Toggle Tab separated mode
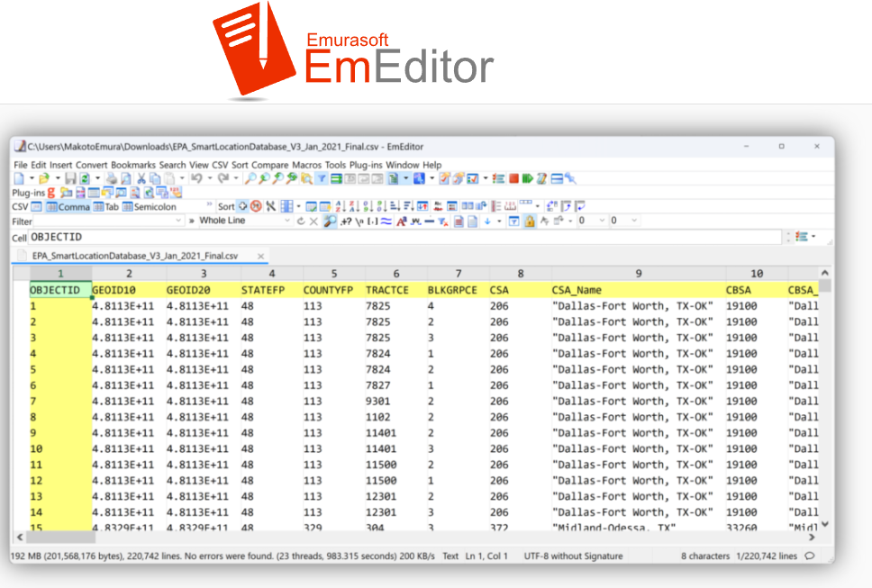Viewport: 872px width, 588px height. tap(106, 207)
